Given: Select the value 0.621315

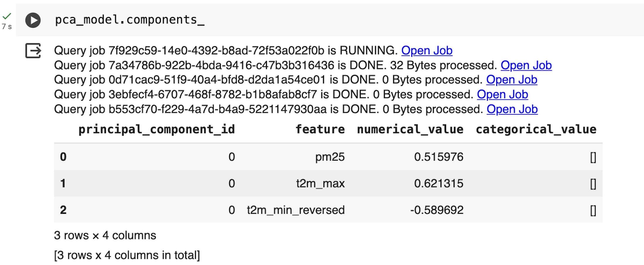Looking at the screenshot, I should 439,183.
